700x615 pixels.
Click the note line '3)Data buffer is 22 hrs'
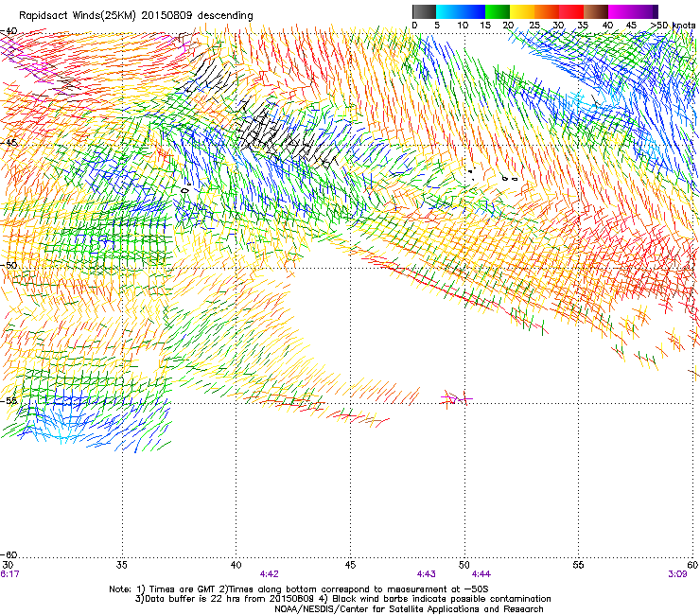pyautogui.click(x=342, y=599)
